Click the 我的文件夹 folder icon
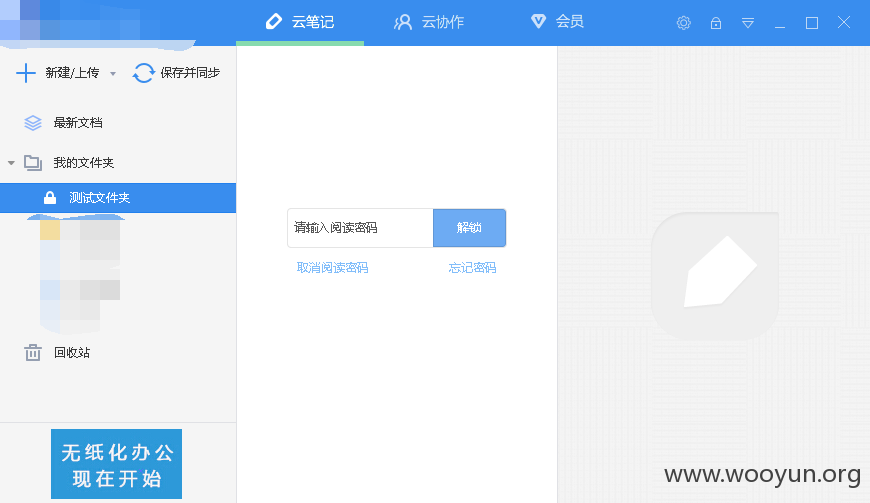Viewport: 870px width, 503px height. click(33, 162)
